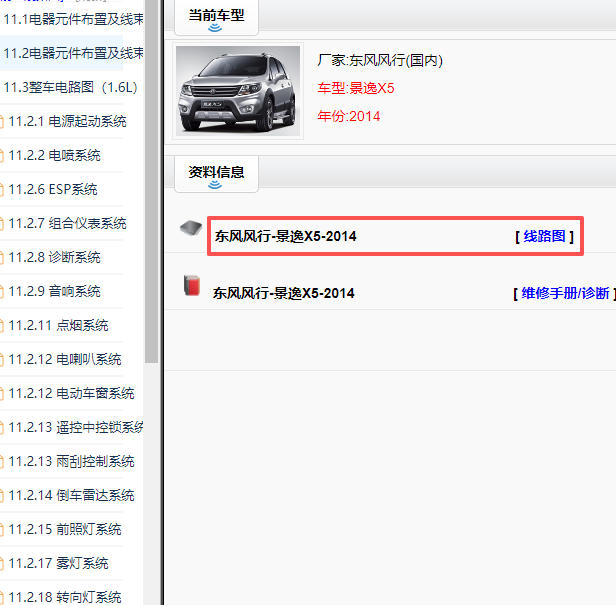Open 11.2.11 点烟系统 item
Screen dimensions: 616x605
[58, 325]
